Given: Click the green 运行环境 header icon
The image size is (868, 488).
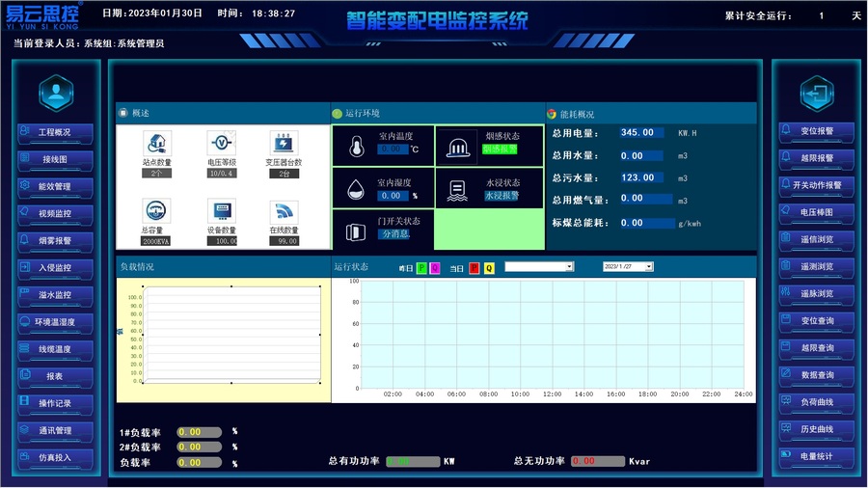Looking at the screenshot, I should (338, 114).
